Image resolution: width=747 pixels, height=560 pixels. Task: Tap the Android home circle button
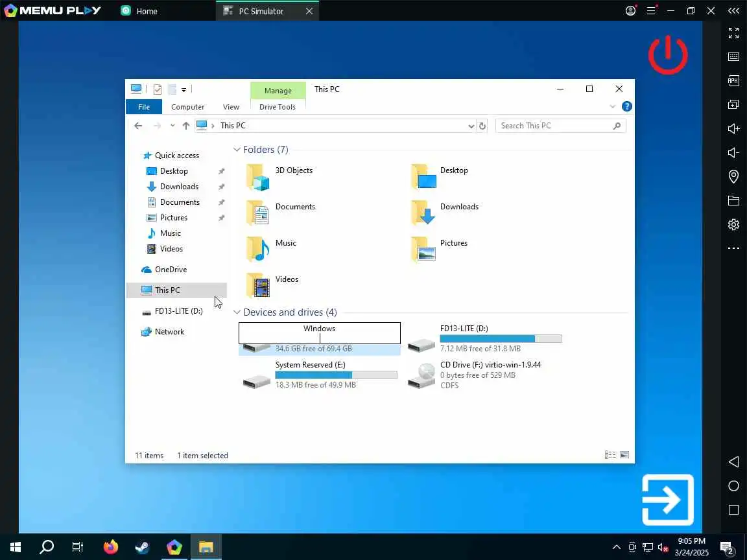(733, 485)
